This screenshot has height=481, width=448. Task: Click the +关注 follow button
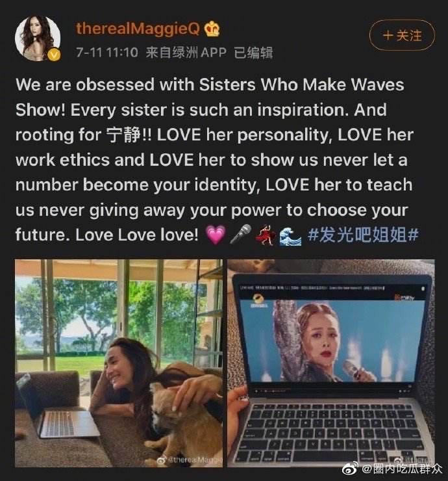(x=402, y=35)
